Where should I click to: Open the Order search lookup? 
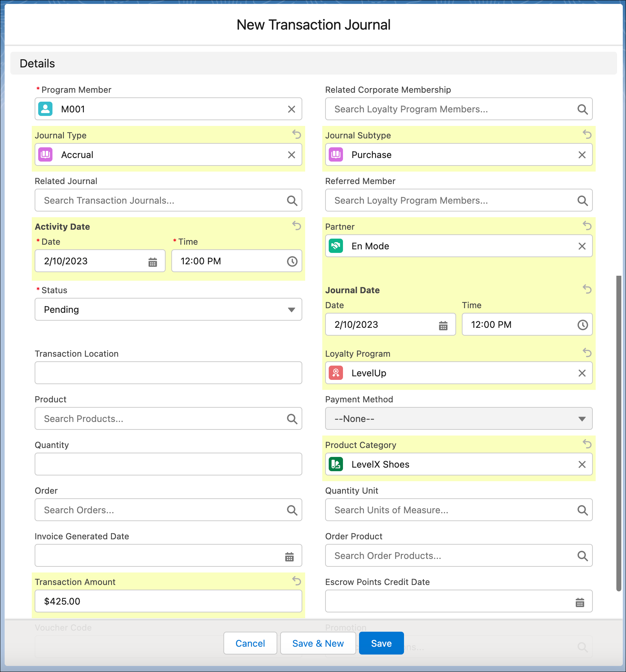click(168, 510)
